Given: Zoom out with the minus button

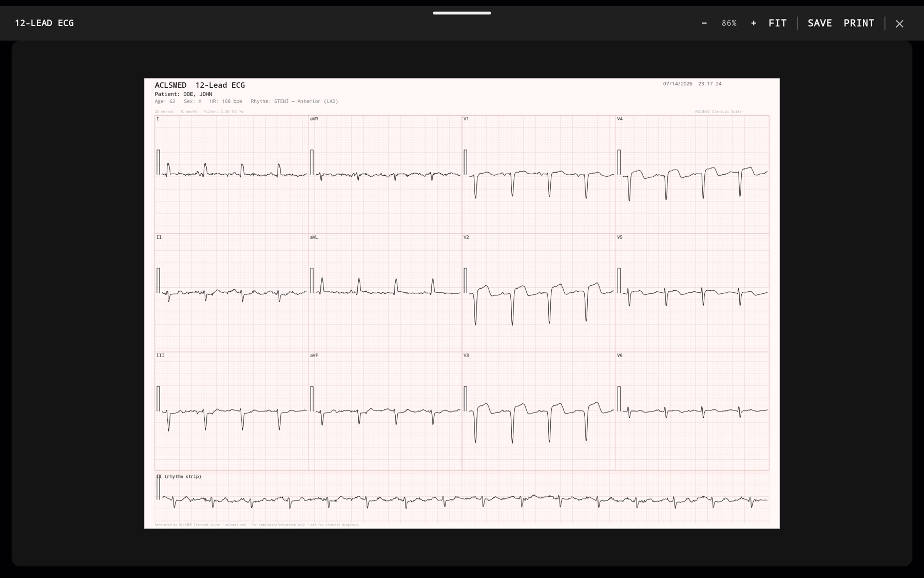Looking at the screenshot, I should pos(704,23).
